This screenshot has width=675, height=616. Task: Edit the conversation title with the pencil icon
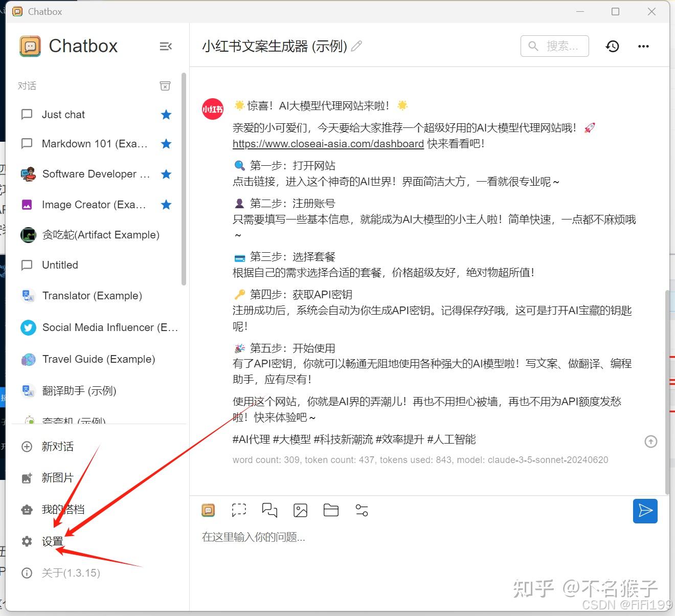pyautogui.click(x=357, y=46)
